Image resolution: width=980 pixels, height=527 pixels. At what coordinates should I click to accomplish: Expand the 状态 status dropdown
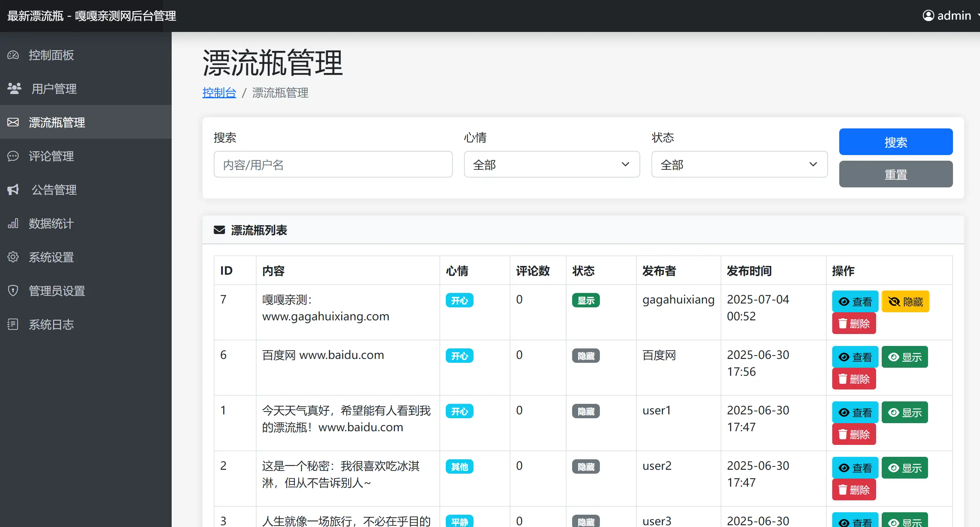739,164
